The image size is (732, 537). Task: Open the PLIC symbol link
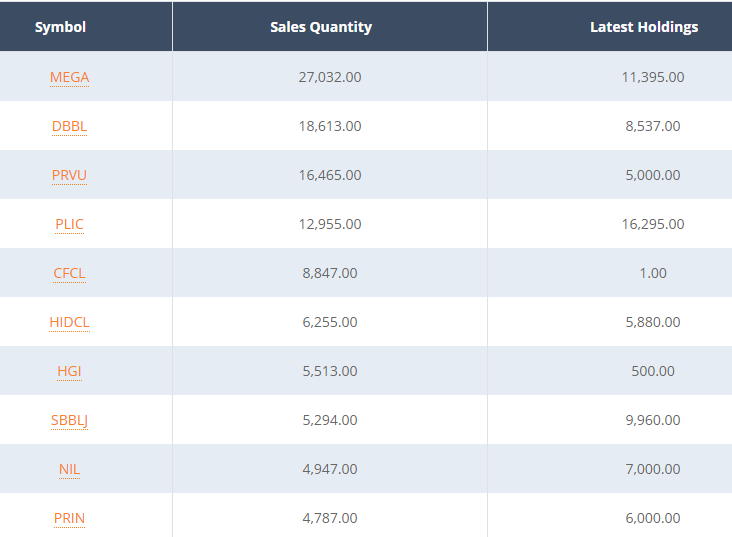69,224
